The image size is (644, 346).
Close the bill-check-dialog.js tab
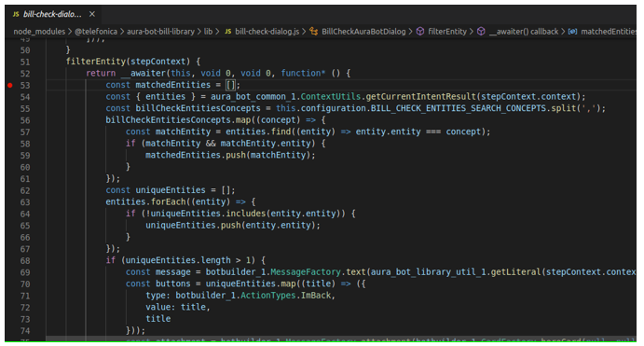point(92,14)
